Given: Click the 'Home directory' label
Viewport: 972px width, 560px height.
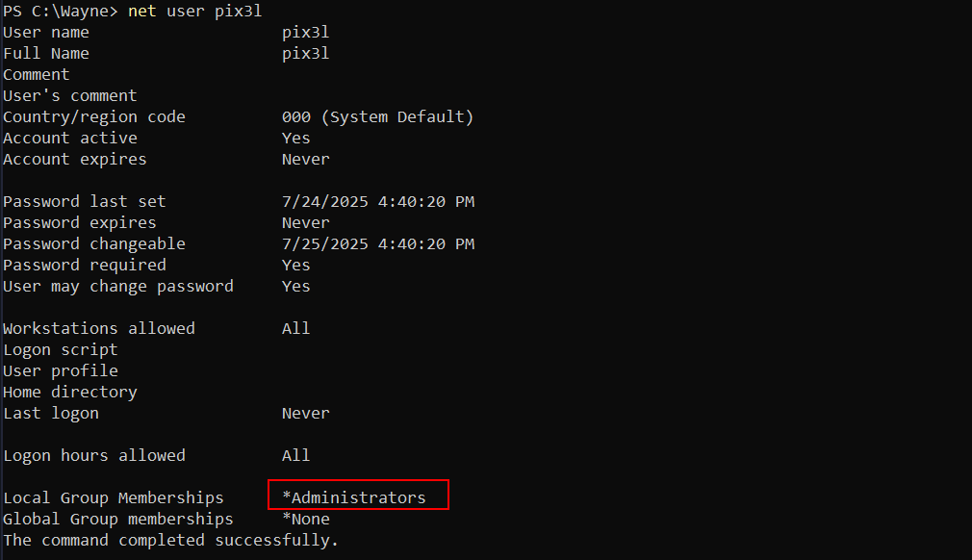Looking at the screenshot, I should click(70, 393).
